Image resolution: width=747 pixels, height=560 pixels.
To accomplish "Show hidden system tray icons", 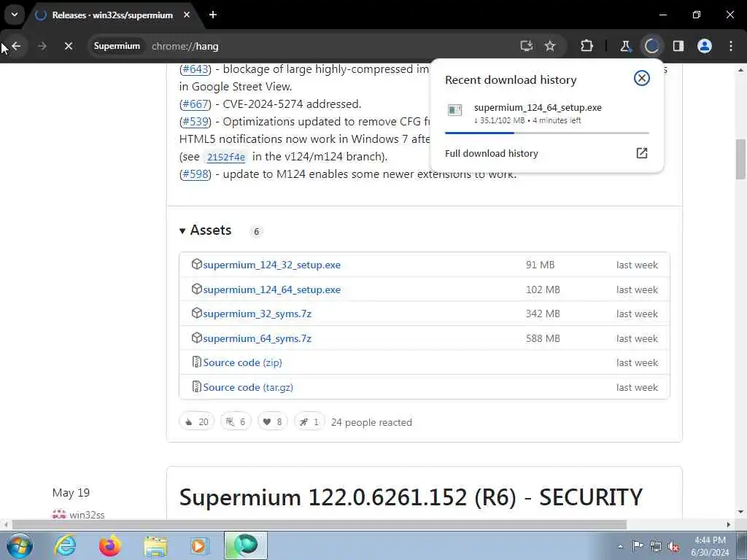I will (x=620, y=547).
